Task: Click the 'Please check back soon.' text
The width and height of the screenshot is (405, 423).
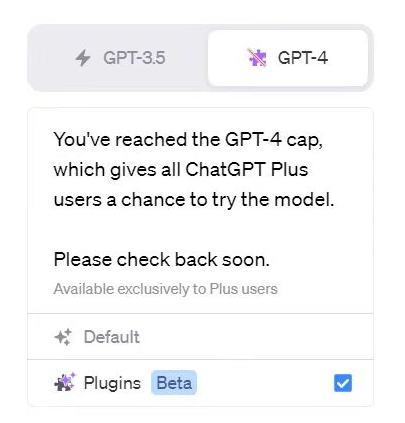Action: 162,259
